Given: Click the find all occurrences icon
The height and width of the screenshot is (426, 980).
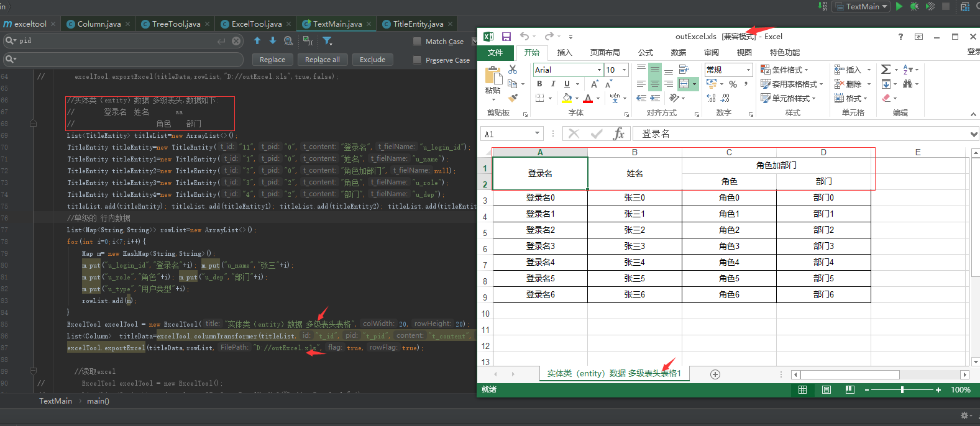Looking at the screenshot, I should (x=288, y=41).
